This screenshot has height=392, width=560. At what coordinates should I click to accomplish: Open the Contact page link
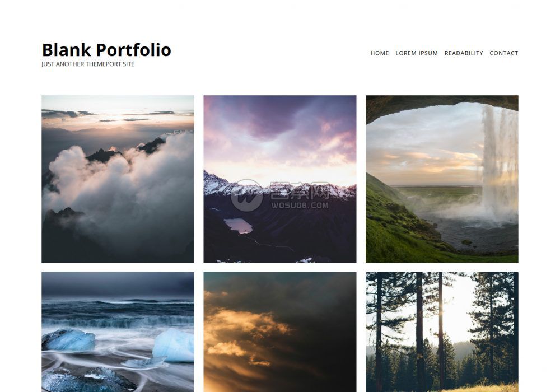tap(503, 53)
